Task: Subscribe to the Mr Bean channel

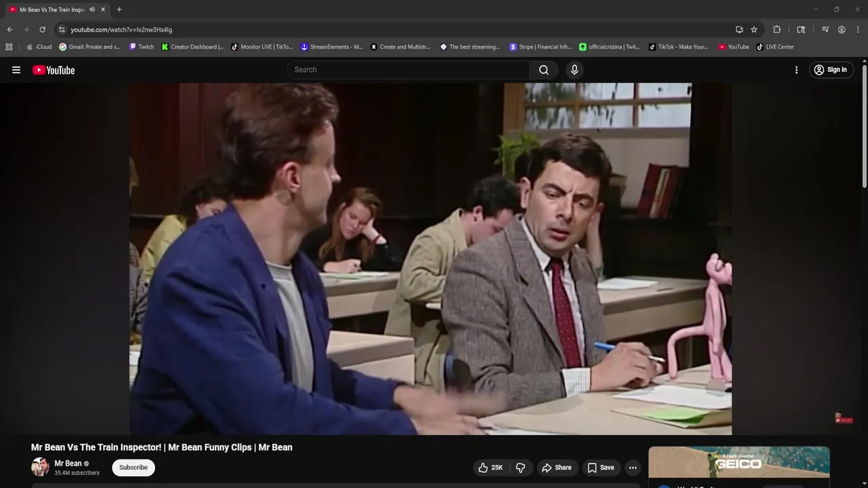Action: (x=134, y=467)
